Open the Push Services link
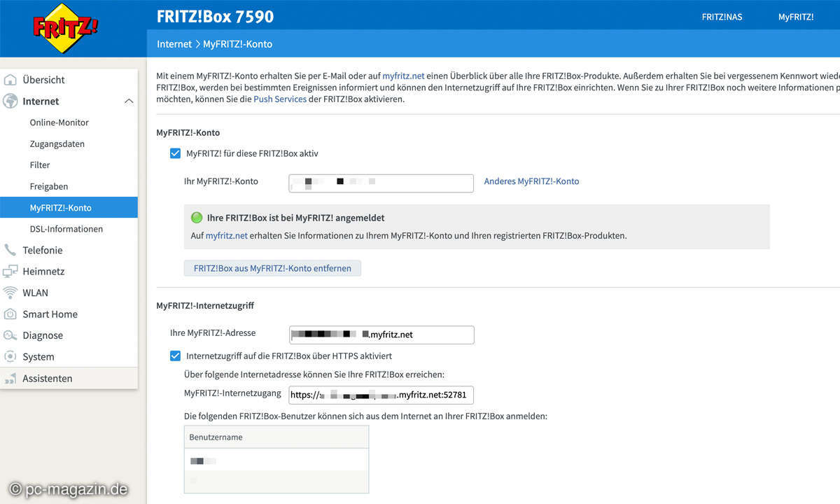Image resolution: width=840 pixels, height=504 pixels. pyautogui.click(x=280, y=99)
